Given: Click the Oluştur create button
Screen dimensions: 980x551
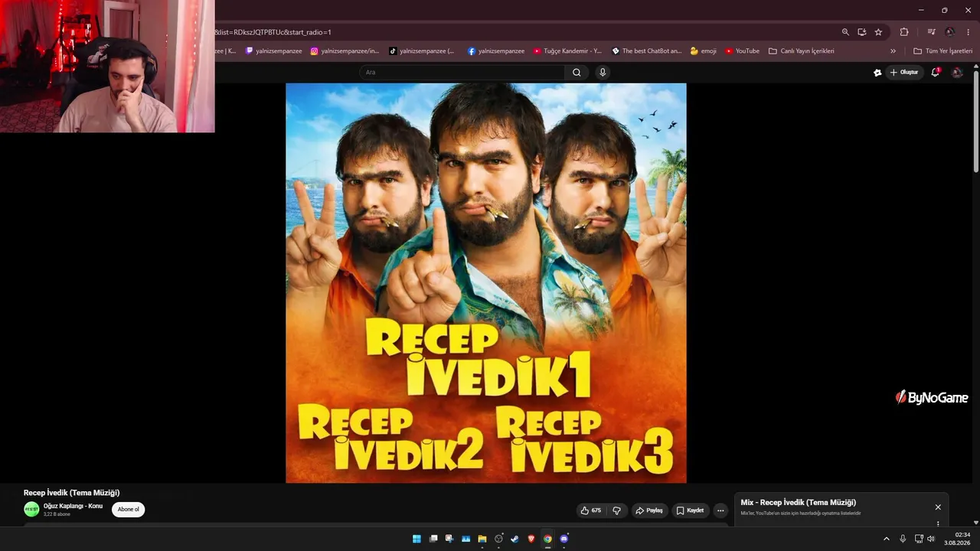Looking at the screenshot, I should coord(904,73).
